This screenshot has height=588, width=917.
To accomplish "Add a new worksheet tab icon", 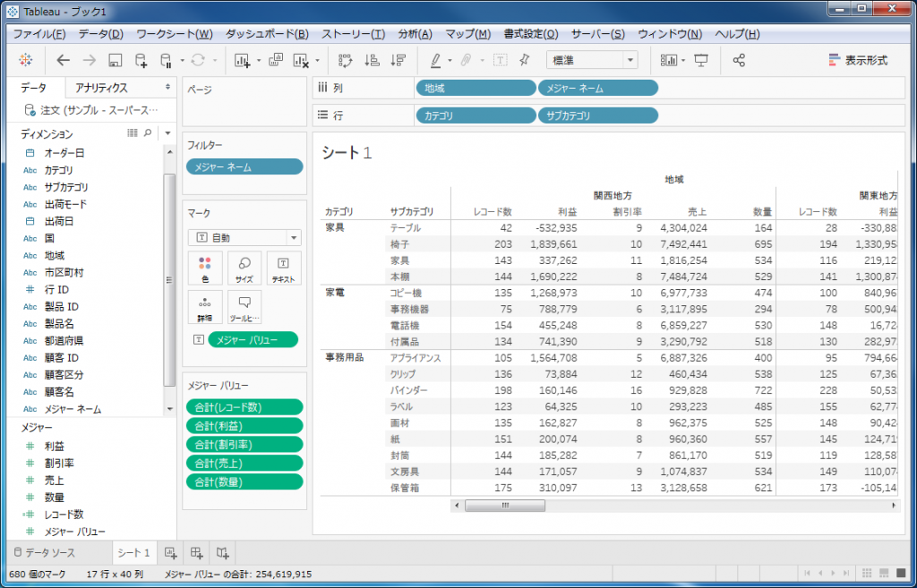I will pyautogui.click(x=170, y=552).
